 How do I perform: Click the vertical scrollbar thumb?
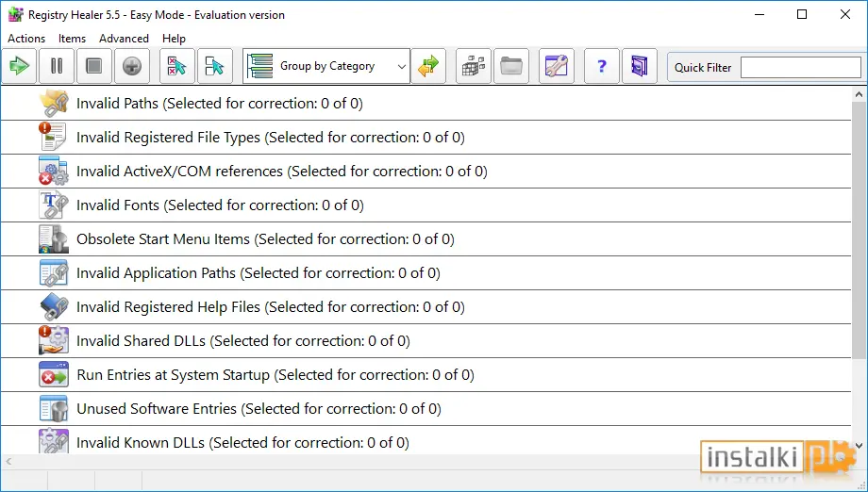pyautogui.click(x=860, y=229)
